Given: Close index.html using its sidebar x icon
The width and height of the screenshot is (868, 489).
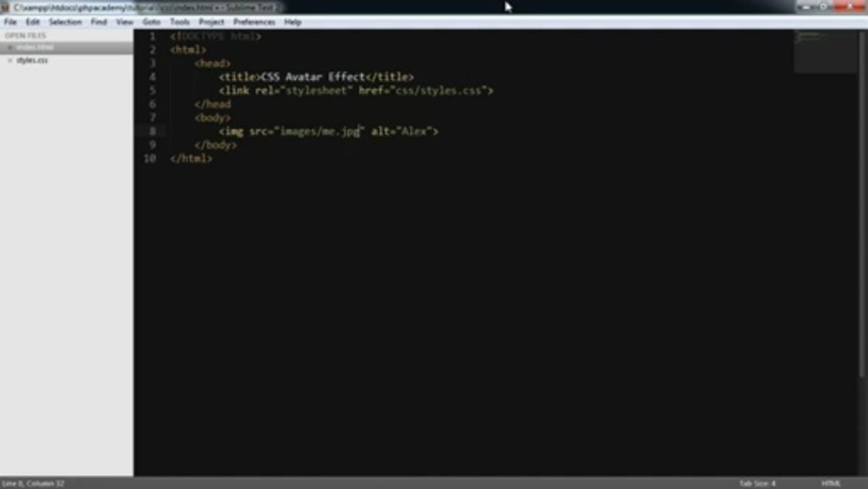Looking at the screenshot, I should [10, 48].
